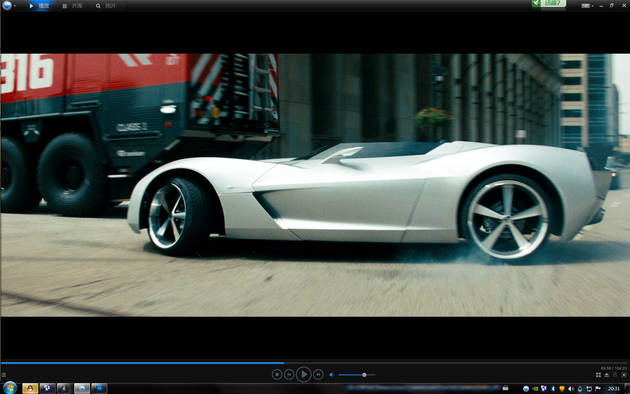This screenshot has width=630, height=394.
Task: Click the NVIDIA tray icon
Action: coord(535,388)
